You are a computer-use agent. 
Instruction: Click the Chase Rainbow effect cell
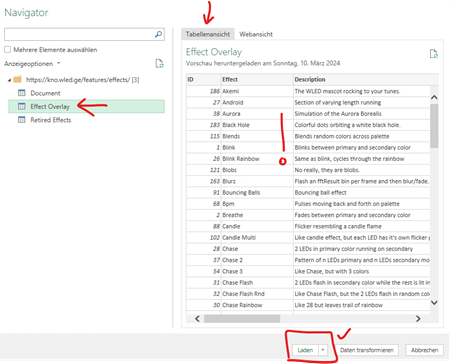point(257,305)
